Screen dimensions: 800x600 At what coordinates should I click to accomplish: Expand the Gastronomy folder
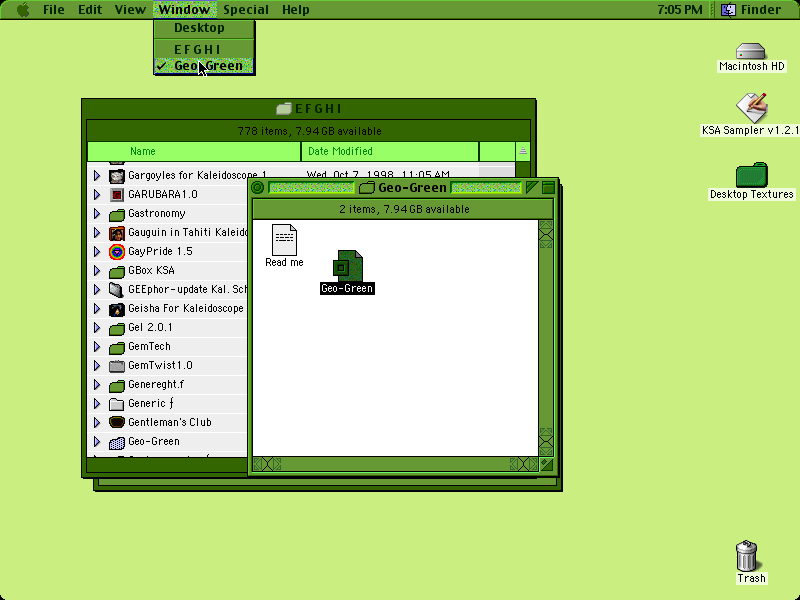[97, 213]
